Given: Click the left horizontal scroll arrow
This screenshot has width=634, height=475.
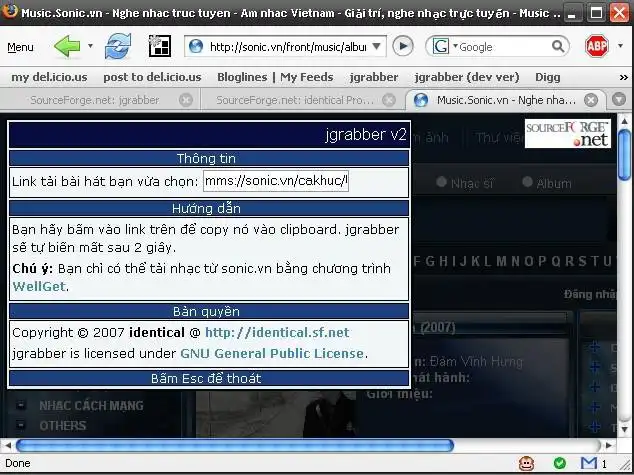Looking at the screenshot, I should [x=8, y=445].
